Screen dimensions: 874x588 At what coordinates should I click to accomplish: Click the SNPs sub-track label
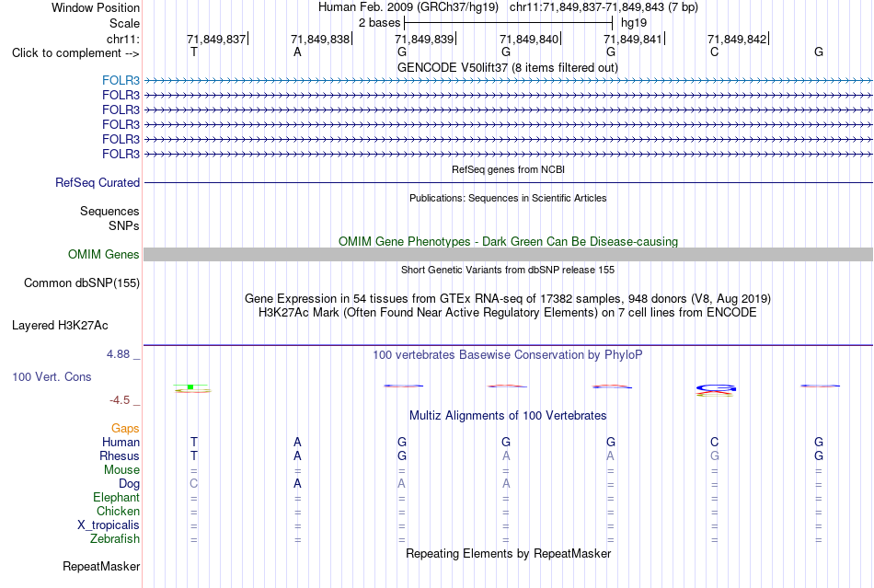click(124, 225)
